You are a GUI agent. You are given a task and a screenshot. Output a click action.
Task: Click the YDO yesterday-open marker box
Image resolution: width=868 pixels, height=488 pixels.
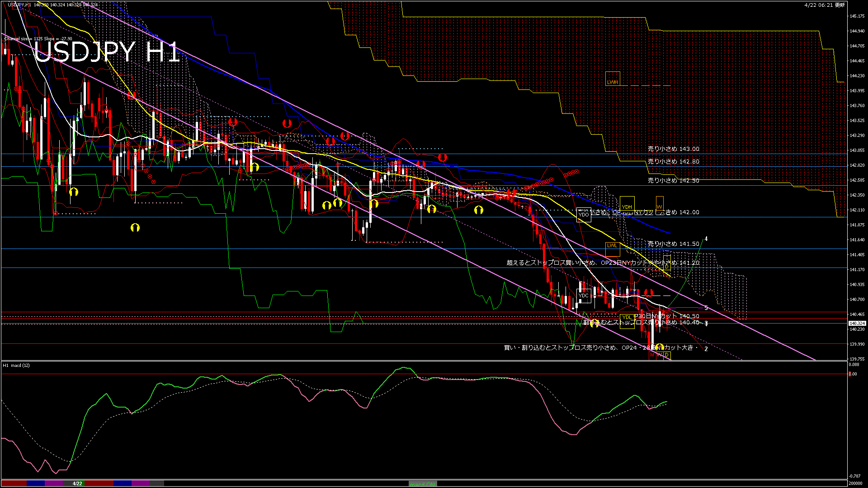click(584, 215)
